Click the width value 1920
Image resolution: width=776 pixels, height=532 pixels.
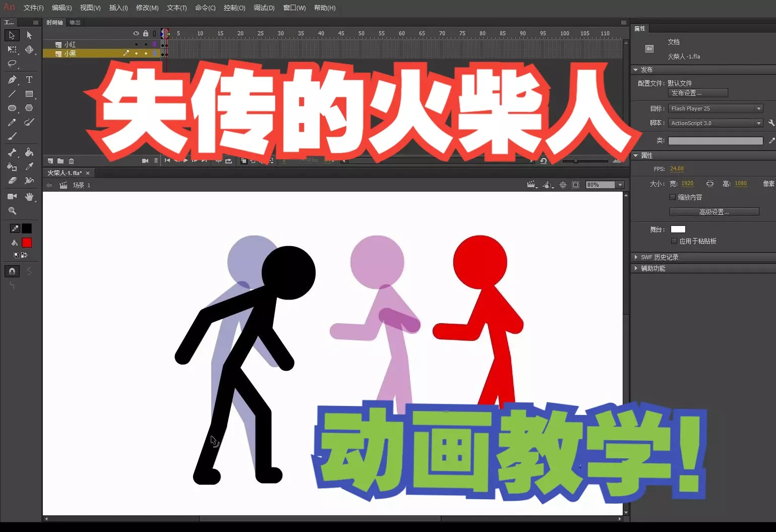687,184
